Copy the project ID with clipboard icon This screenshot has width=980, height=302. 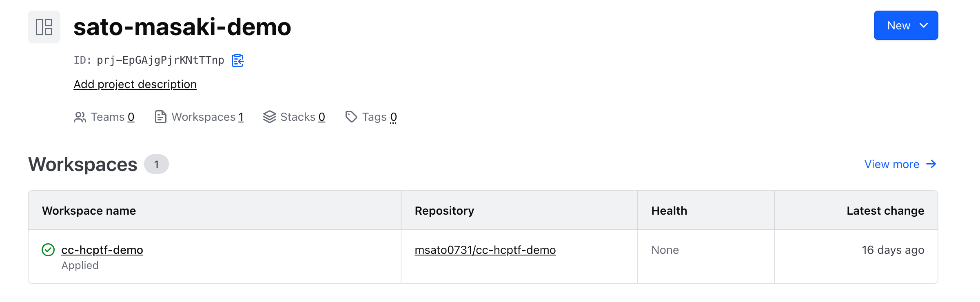click(x=237, y=60)
